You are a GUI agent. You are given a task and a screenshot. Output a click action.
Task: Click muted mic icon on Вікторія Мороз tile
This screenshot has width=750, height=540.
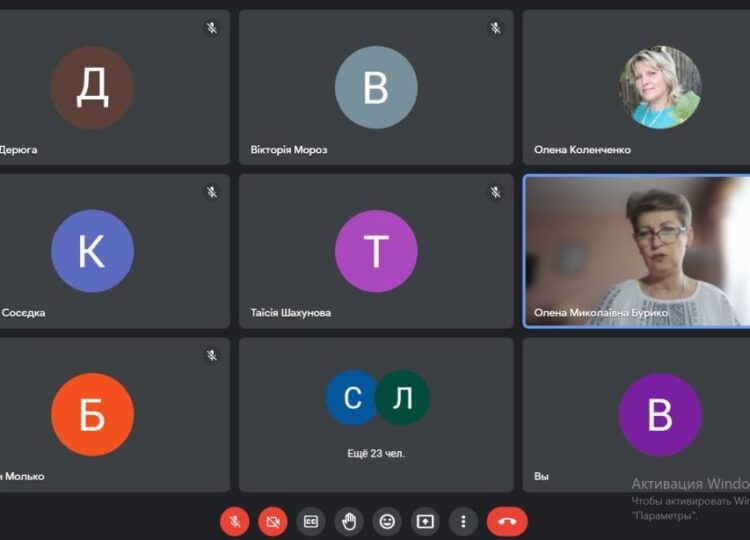[496, 28]
